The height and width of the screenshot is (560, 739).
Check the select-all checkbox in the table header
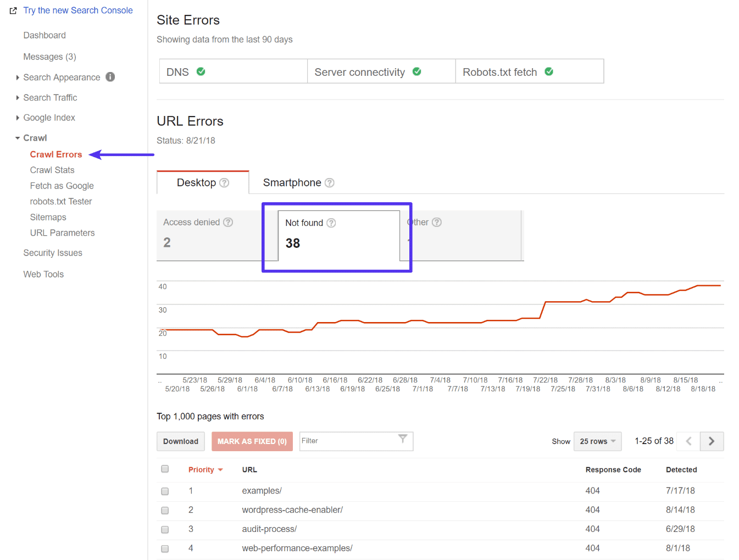tap(165, 469)
